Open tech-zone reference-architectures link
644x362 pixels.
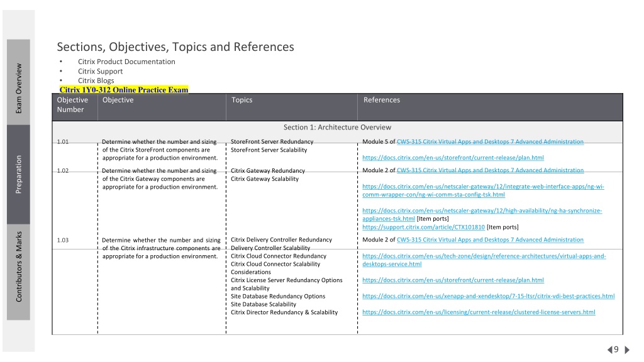[484, 260]
